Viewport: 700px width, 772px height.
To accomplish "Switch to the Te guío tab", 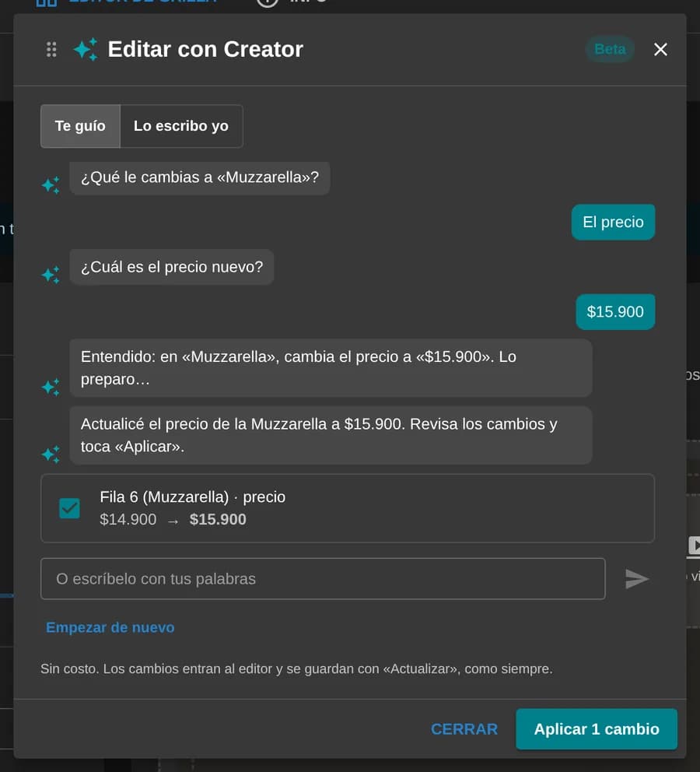I will (x=80, y=126).
